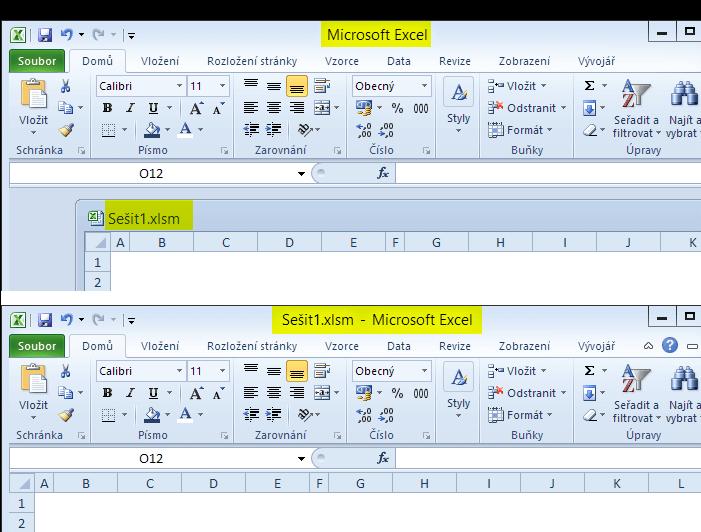
Task: Toggle Underline in top window ribbon
Action: (153, 108)
